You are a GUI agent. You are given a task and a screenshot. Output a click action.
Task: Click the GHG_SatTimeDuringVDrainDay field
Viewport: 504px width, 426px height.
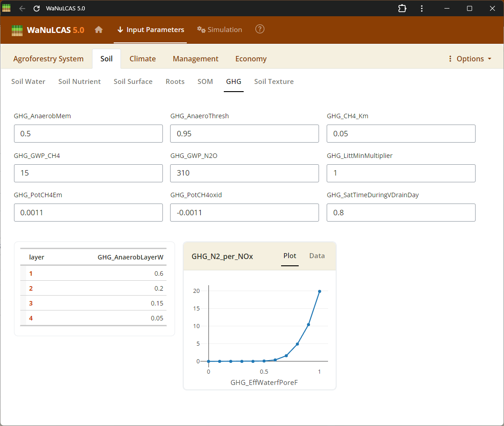(401, 213)
